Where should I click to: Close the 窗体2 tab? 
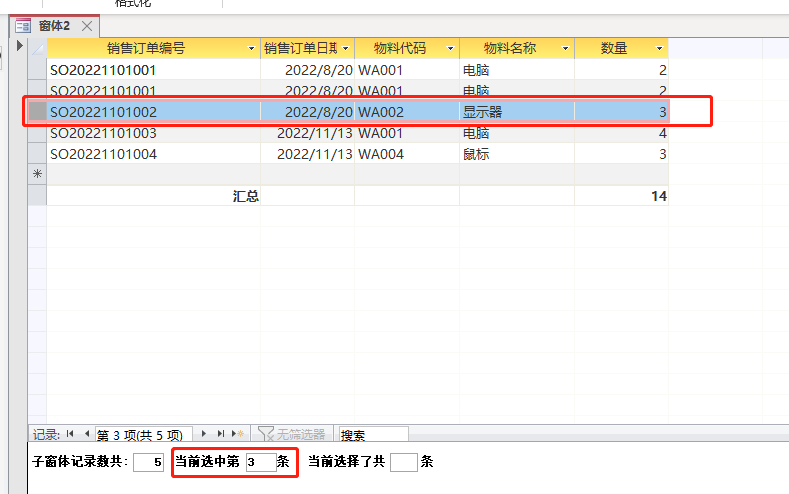(x=87, y=26)
